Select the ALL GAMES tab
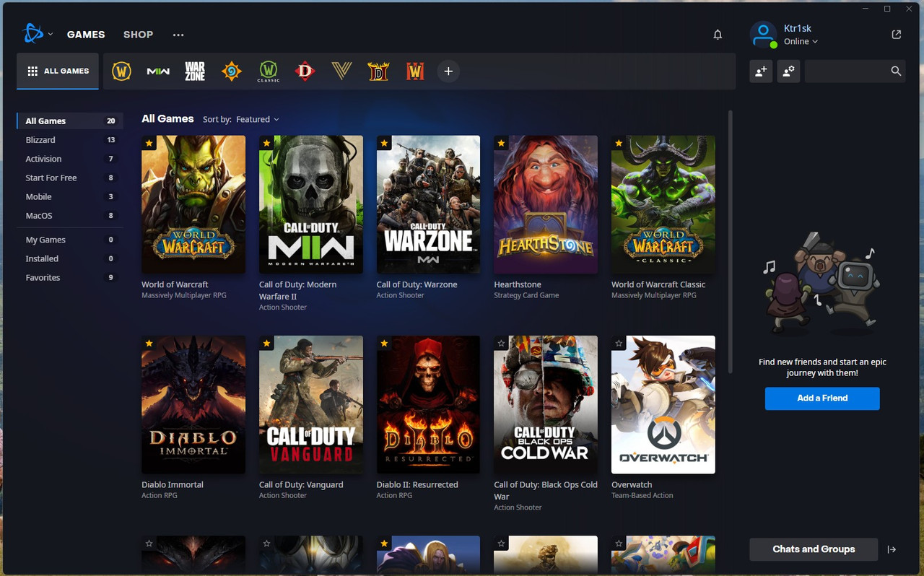The width and height of the screenshot is (924, 576). pyautogui.click(x=58, y=71)
